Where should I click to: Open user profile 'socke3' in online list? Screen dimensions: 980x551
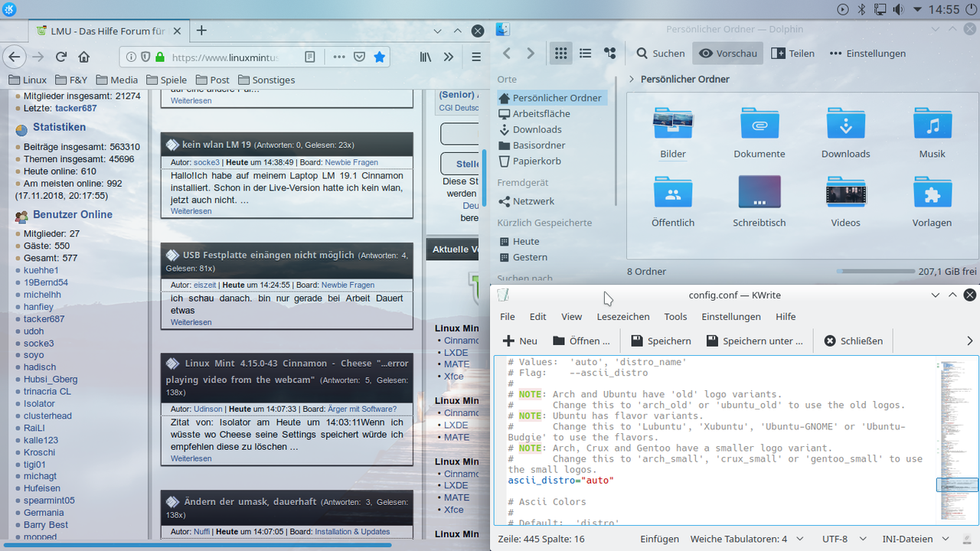pyautogui.click(x=38, y=344)
